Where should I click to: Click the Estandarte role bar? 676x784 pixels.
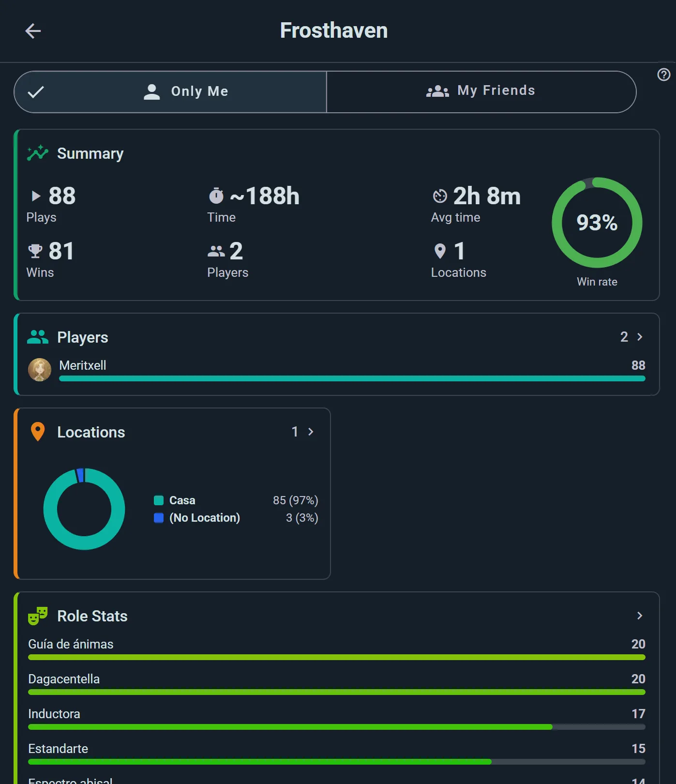pyautogui.click(x=337, y=762)
